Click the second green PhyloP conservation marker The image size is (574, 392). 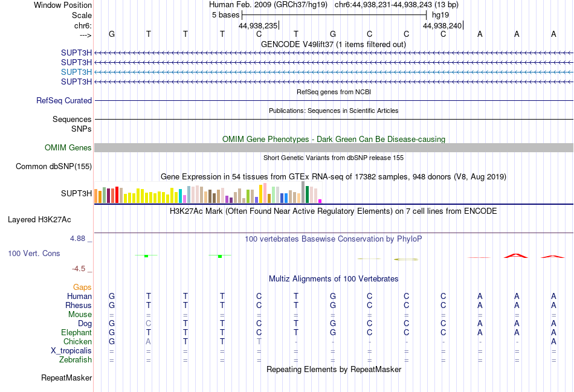point(220,256)
